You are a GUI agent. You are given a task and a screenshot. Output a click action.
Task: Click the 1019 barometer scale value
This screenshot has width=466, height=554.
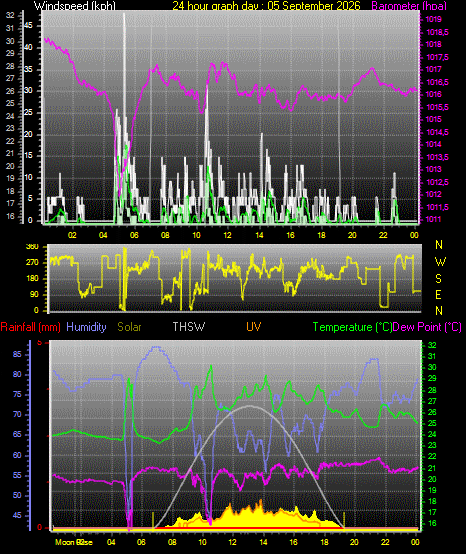(433, 19)
